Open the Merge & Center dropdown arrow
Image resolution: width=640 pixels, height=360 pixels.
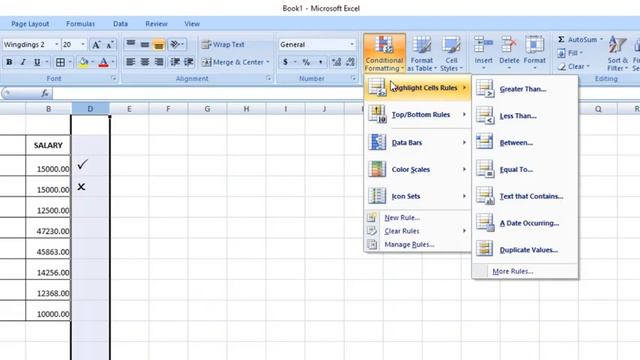click(x=268, y=62)
